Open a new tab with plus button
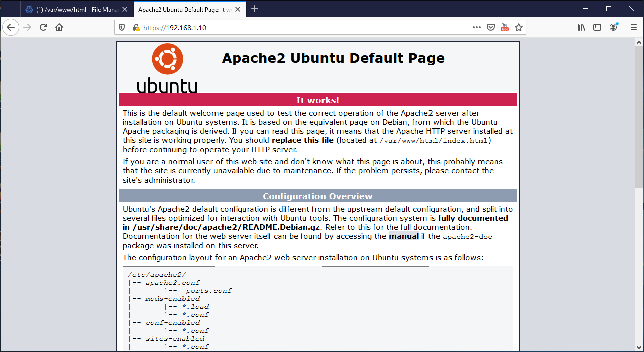644x352 pixels. point(255,9)
